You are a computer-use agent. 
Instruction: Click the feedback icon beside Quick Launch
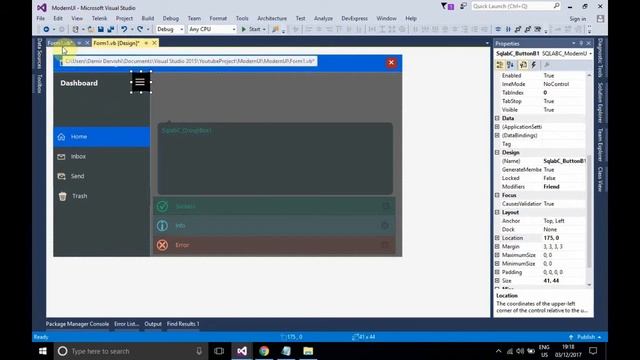click(463, 6)
